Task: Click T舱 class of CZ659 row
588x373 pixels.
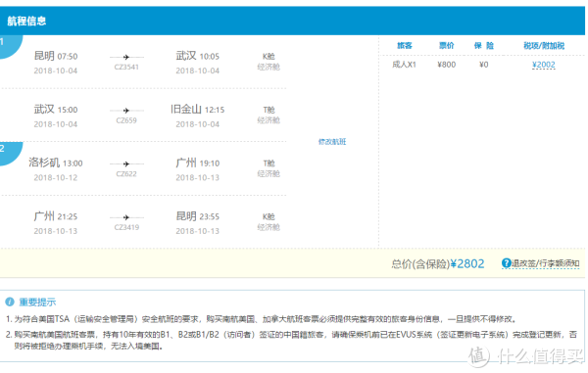Action: pos(269,110)
